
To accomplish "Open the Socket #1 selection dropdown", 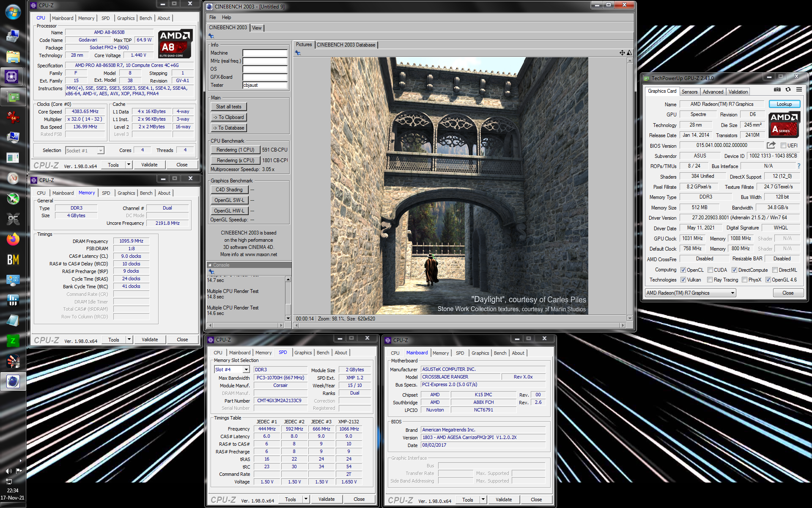I will pos(85,151).
